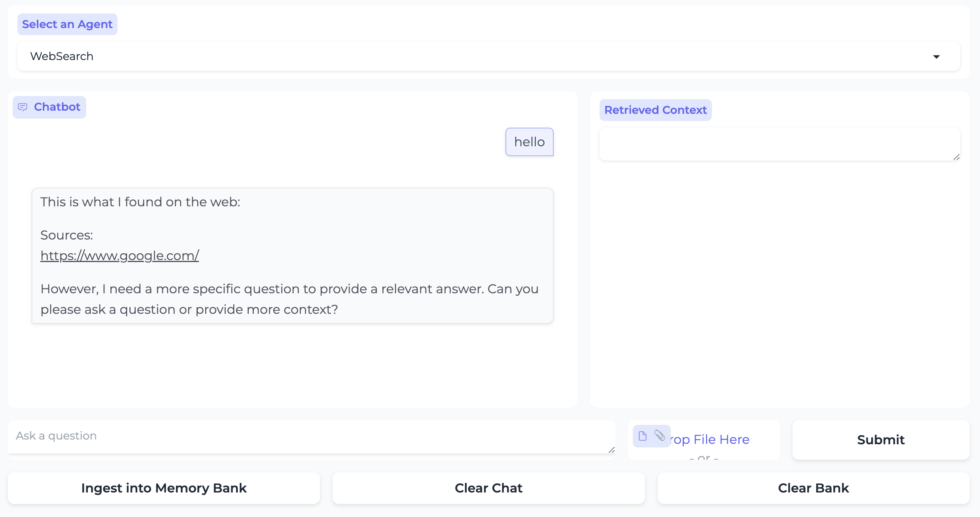Expand the agent dropdown arrow

[x=936, y=57]
